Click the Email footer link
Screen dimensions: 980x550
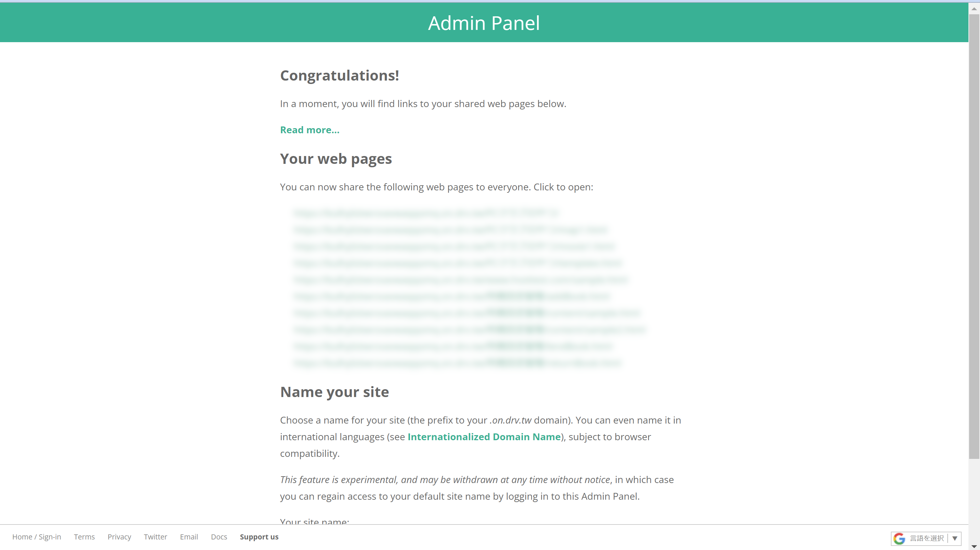click(x=189, y=537)
